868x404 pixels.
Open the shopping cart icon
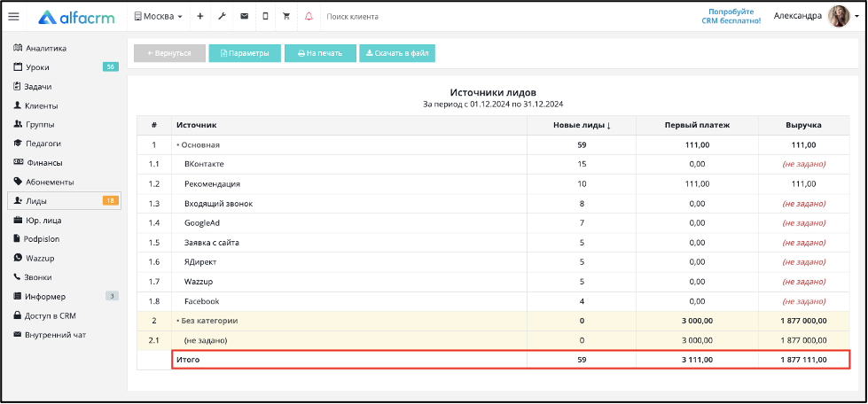(x=286, y=17)
